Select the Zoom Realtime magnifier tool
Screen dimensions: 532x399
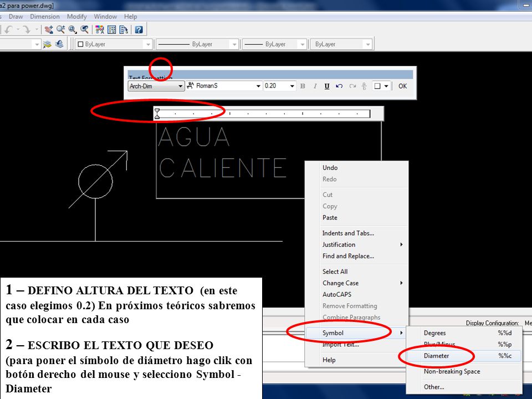tap(61, 29)
